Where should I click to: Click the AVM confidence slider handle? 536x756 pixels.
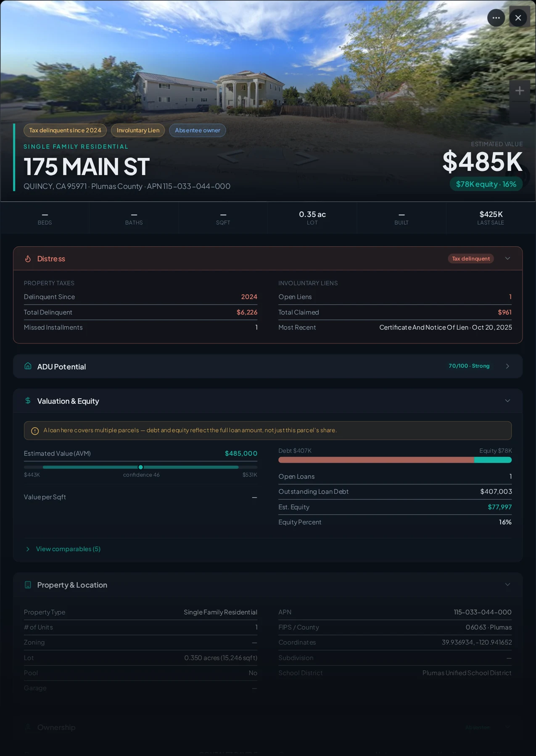141,467
